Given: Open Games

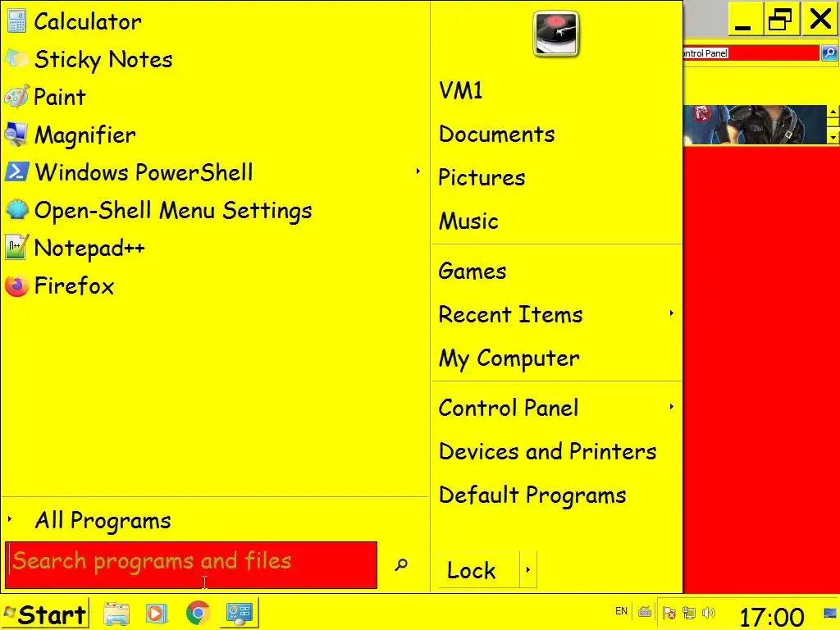Looking at the screenshot, I should (556, 271).
